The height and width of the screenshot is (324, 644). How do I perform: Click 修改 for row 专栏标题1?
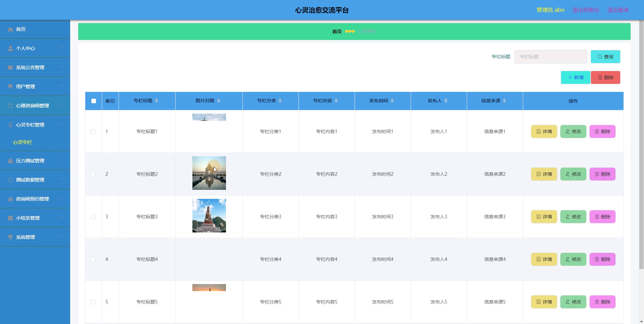click(x=573, y=131)
